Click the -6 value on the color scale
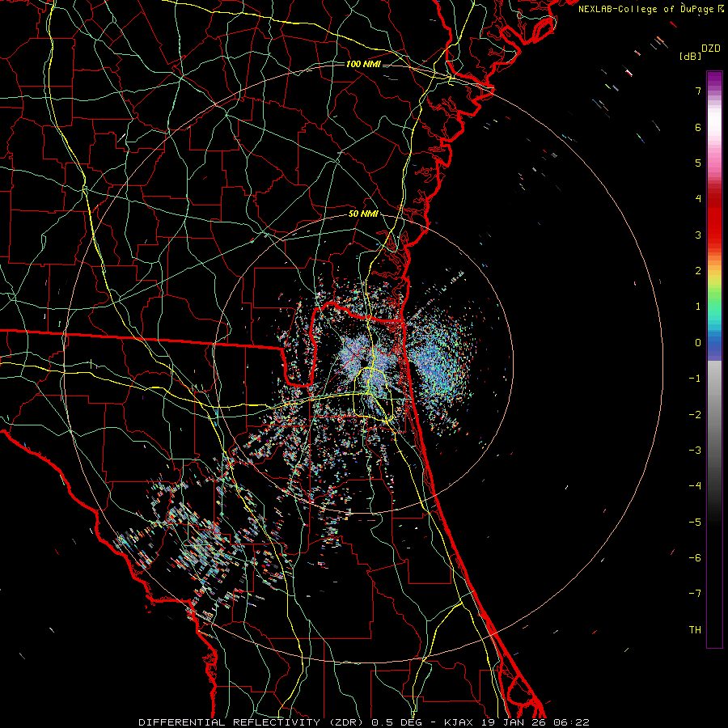Screen dimensions: 728x728 pos(695,557)
